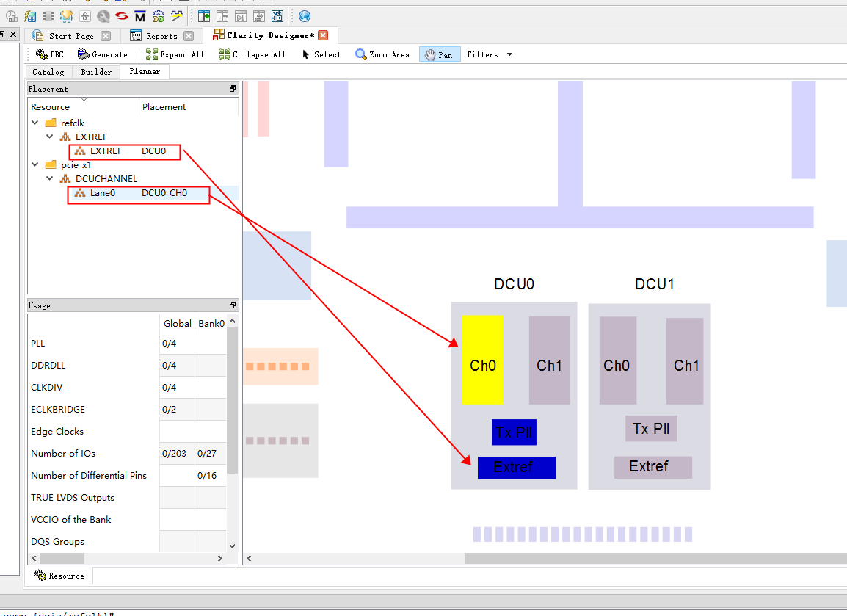The height and width of the screenshot is (616, 847).
Task: Toggle the Pan hand tool
Action: [x=440, y=54]
